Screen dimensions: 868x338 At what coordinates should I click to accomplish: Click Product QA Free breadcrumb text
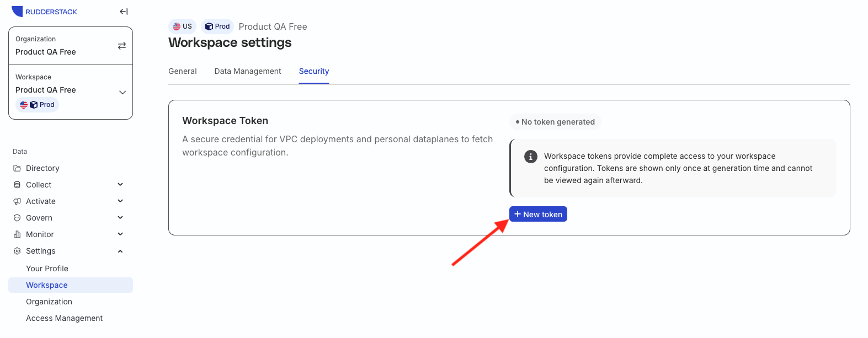(x=273, y=26)
